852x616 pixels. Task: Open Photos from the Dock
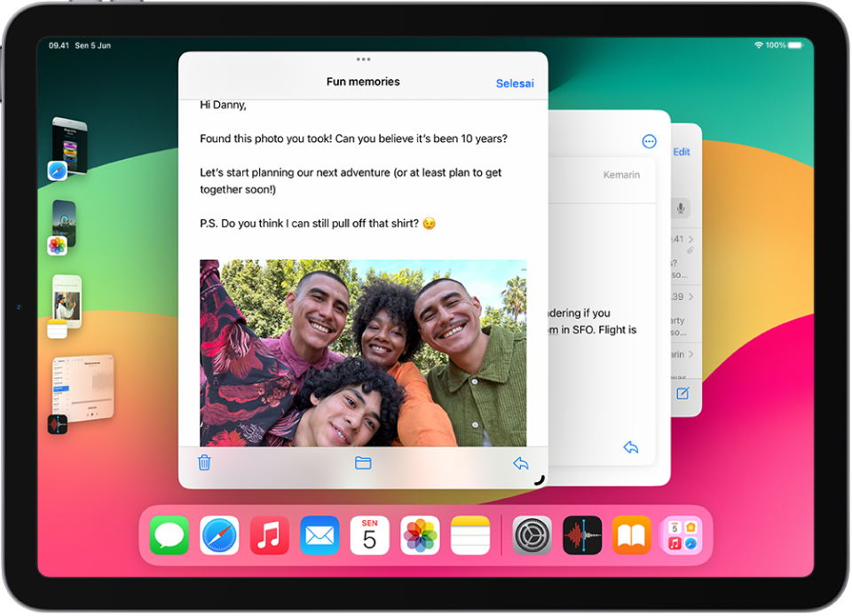coord(420,535)
